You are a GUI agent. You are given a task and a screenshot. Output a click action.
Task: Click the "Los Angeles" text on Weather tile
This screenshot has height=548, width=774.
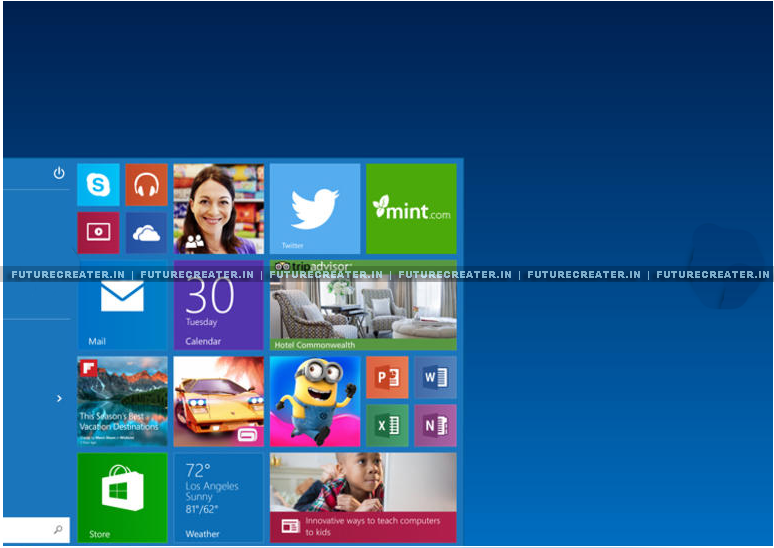[212, 486]
